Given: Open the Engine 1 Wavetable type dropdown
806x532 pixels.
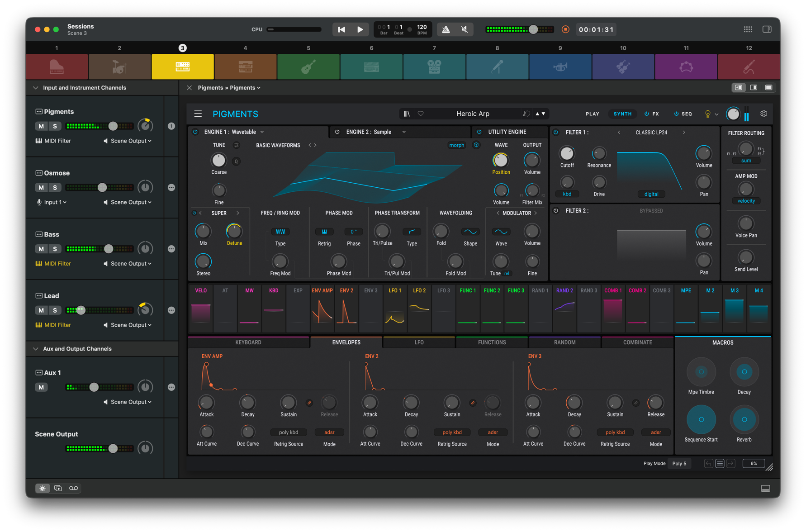Looking at the screenshot, I should [262, 132].
